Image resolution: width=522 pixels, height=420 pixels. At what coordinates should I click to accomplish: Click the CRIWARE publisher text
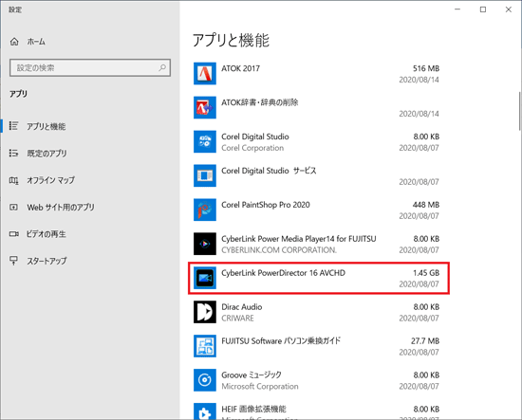(x=237, y=319)
